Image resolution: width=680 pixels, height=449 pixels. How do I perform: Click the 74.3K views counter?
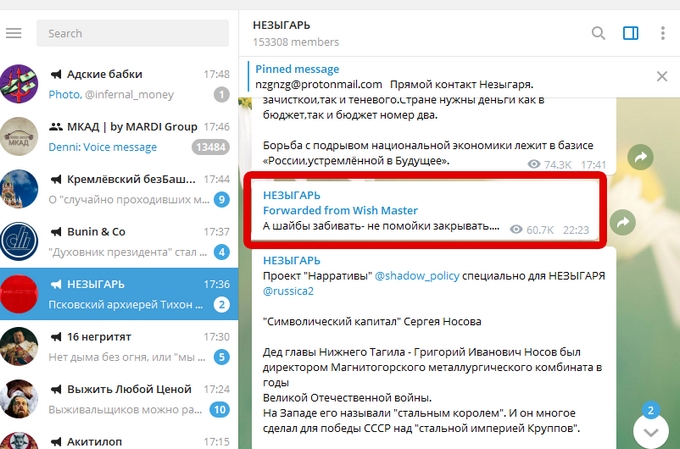(x=549, y=164)
